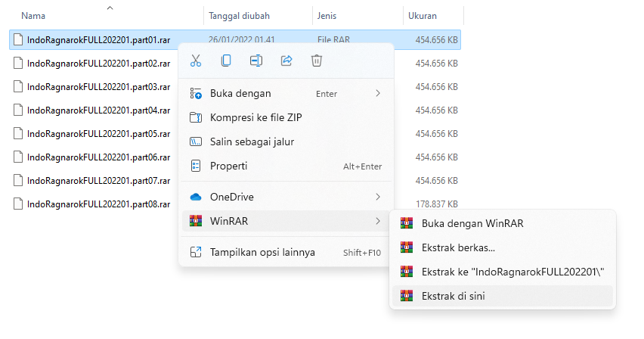Expand the WinRAR submenu chevron
The width and height of the screenshot is (644, 339).
378,222
